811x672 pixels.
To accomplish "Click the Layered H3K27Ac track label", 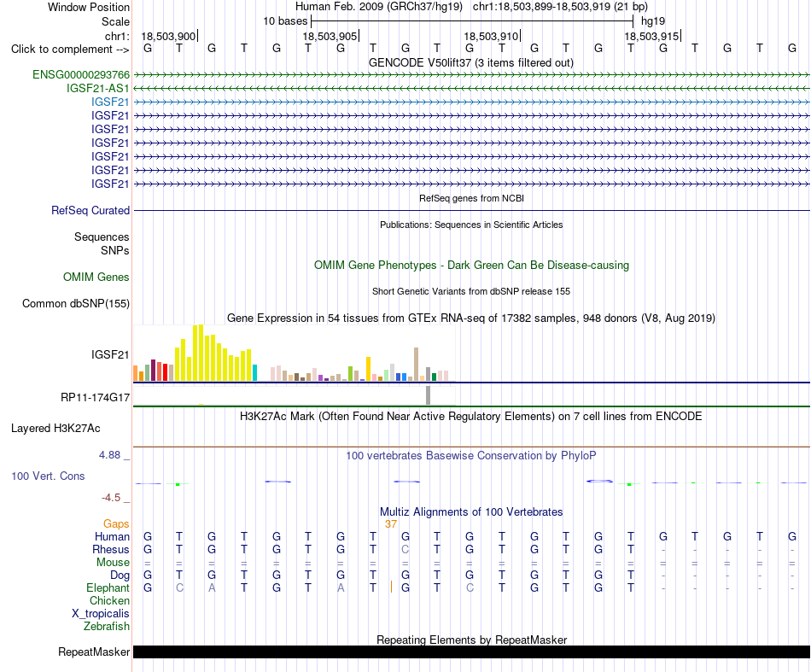I will click(55, 429).
